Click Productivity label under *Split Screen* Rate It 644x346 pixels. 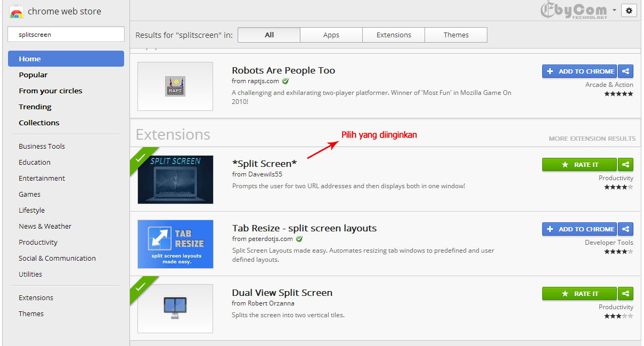coord(616,178)
